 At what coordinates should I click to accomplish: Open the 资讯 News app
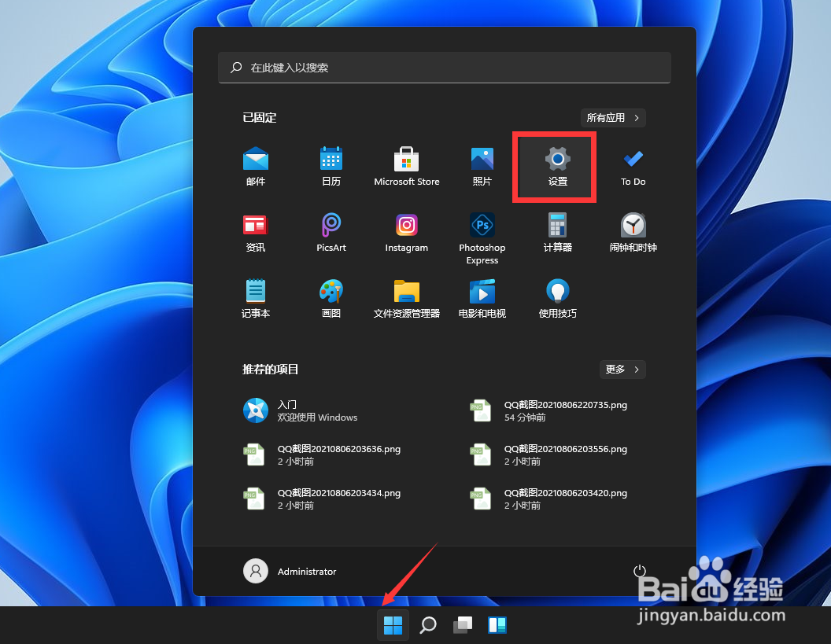point(256,233)
